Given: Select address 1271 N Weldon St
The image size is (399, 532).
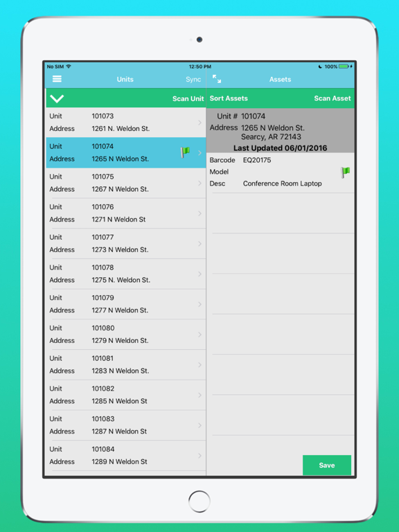Looking at the screenshot, I should tap(118, 220).
